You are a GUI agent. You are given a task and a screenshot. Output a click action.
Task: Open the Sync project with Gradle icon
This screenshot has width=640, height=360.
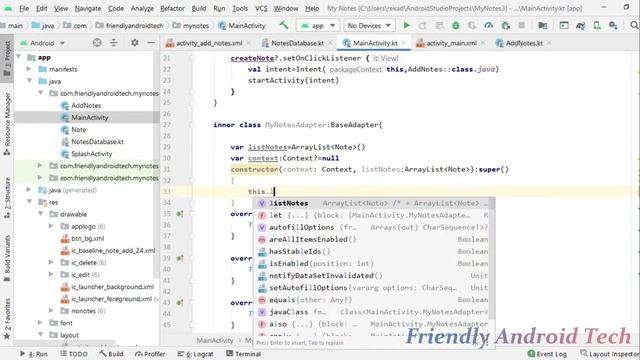point(580,25)
